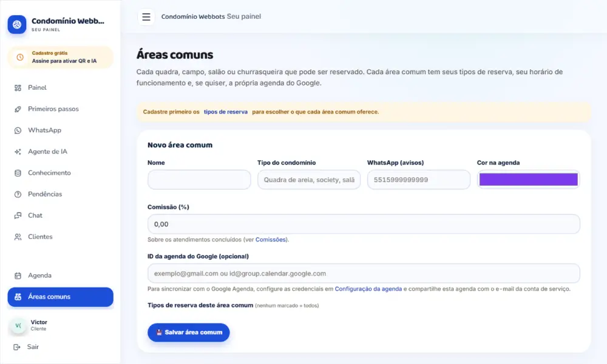The image size is (607, 364).
Task: Navigate to Conhecimento
Action: [x=60, y=173]
